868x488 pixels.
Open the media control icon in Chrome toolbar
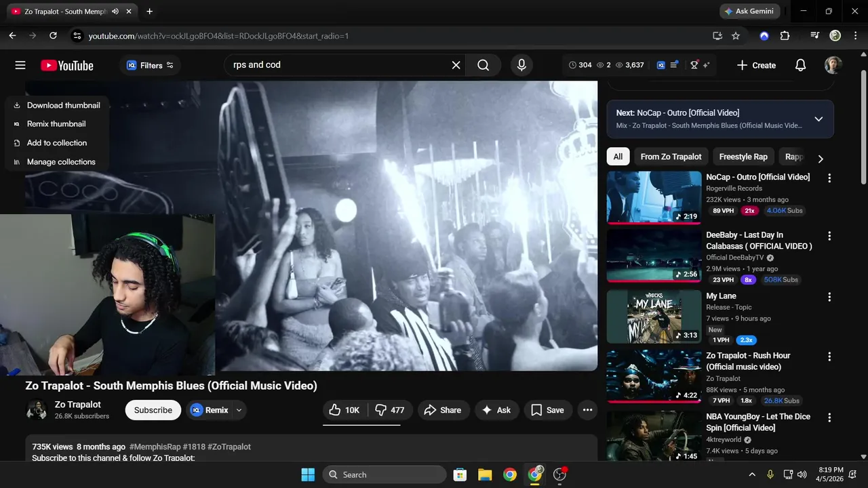815,36
